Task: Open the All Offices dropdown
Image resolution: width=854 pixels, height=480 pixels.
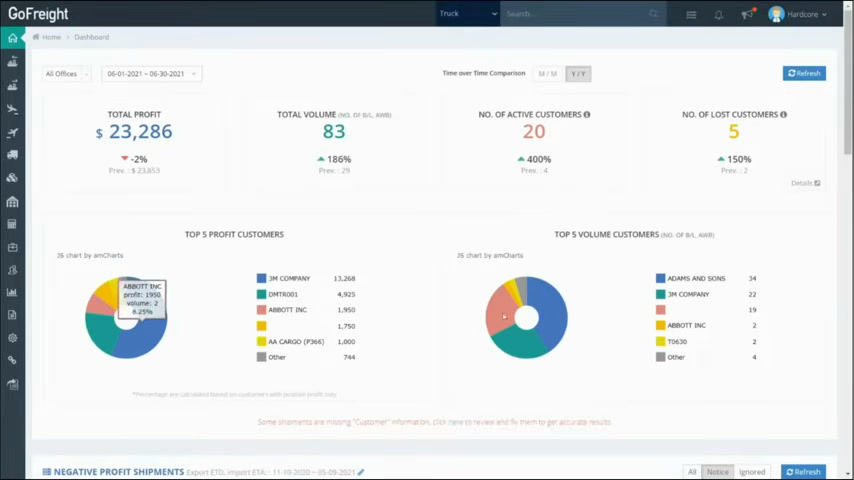Action: coord(66,74)
